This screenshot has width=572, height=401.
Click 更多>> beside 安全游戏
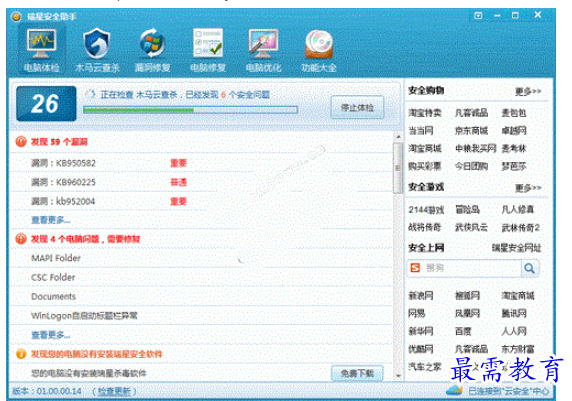coord(528,188)
